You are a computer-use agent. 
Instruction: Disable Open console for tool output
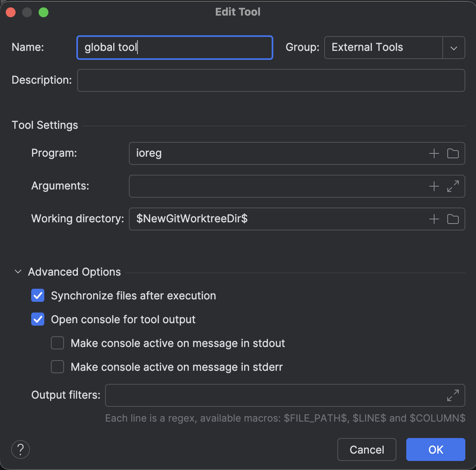[38, 319]
